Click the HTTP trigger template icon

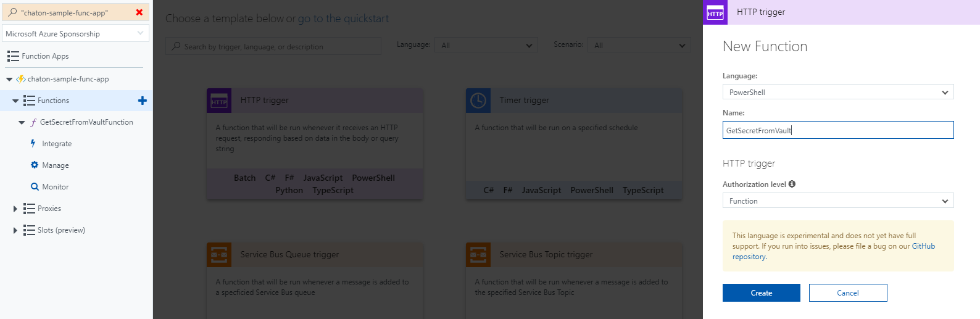click(x=219, y=101)
